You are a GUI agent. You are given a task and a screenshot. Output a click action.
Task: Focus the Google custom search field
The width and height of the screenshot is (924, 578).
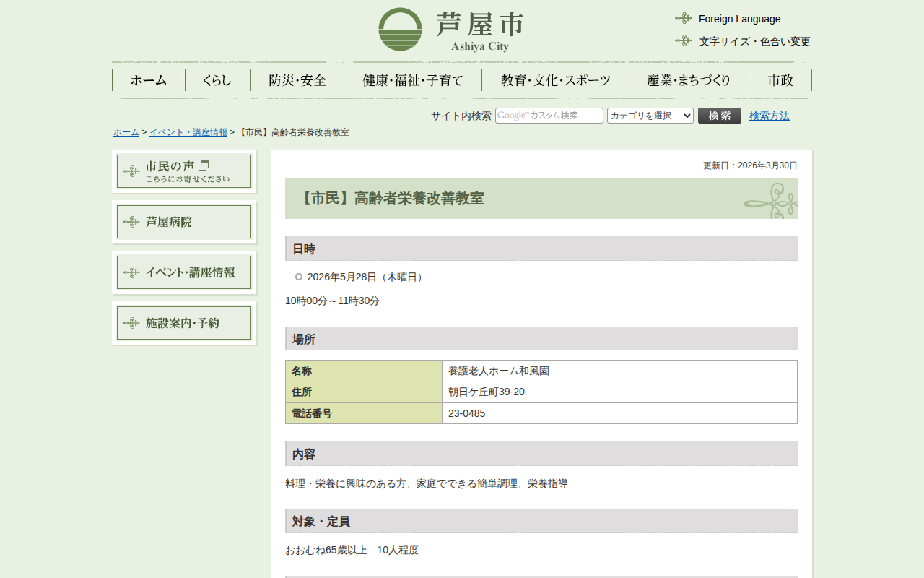(549, 116)
